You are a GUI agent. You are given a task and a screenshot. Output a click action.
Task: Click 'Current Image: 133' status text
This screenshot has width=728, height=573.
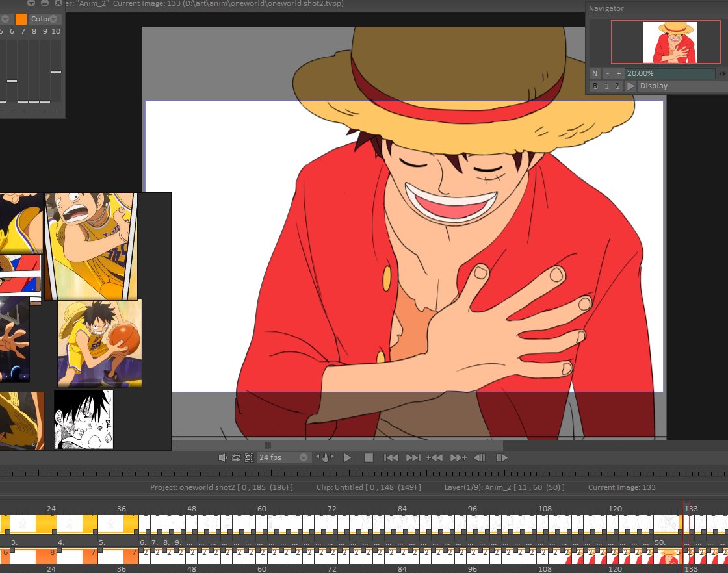(621, 487)
